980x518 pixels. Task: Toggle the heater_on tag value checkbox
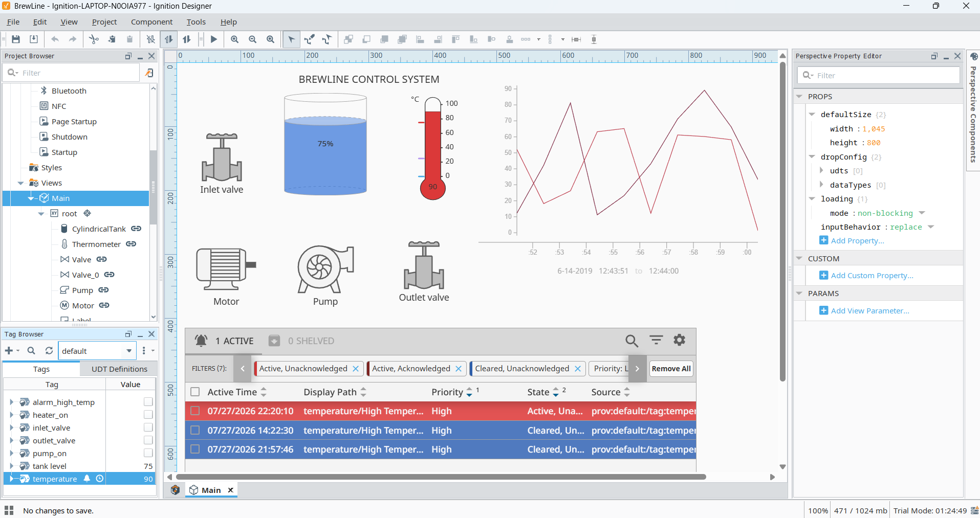[x=148, y=415]
